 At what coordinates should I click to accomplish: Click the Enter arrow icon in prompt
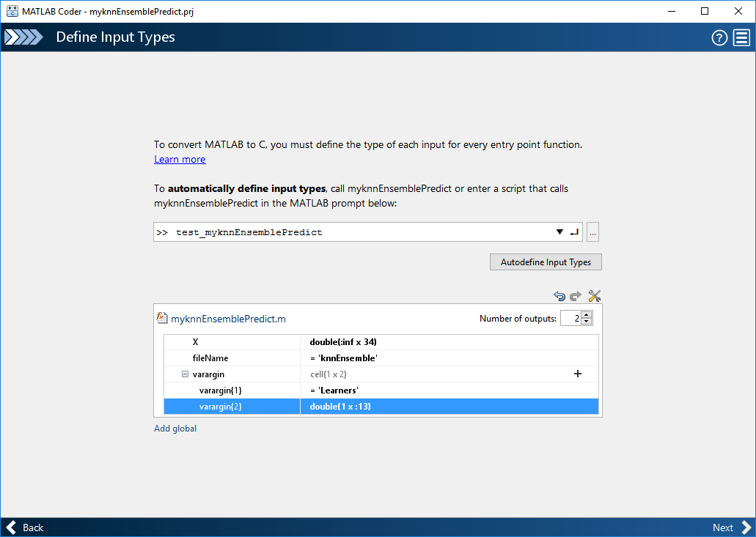click(573, 232)
